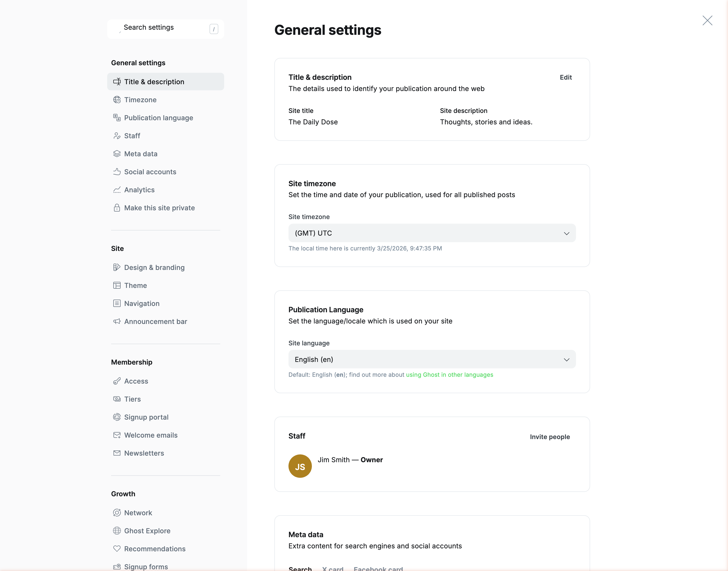728x571 pixels.
Task: Click the Ghost Explore globe icon
Action: [117, 531]
